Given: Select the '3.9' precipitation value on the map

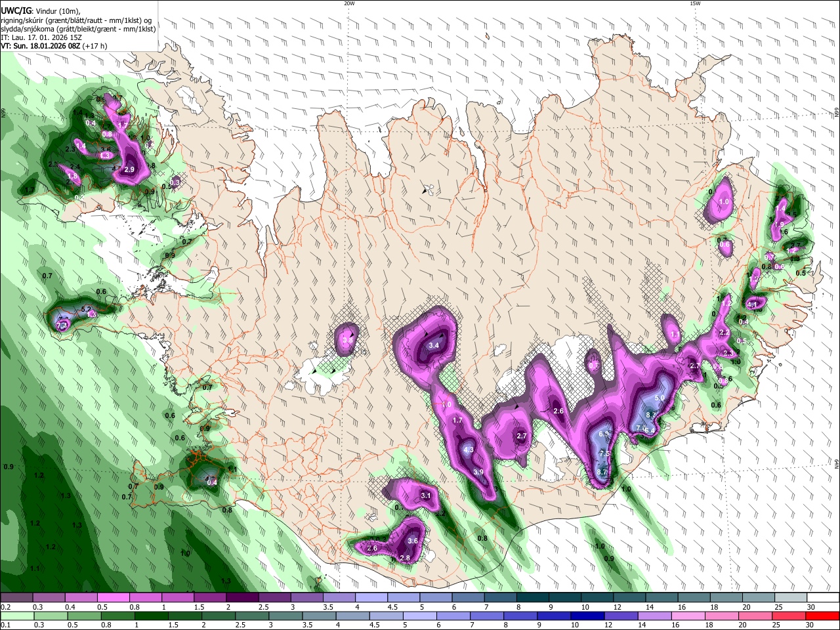Looking at the screenshot, I should pos(478,472).
